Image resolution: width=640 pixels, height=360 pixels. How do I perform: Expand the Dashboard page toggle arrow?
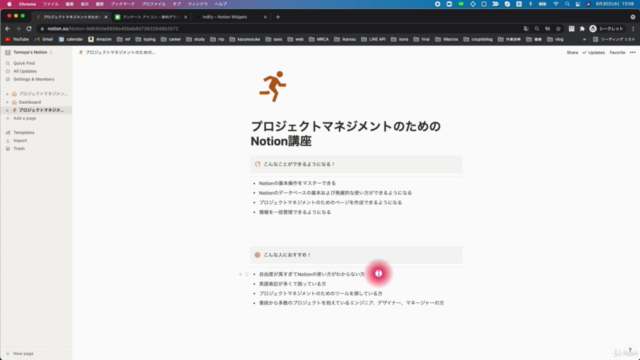pos(7,102)
